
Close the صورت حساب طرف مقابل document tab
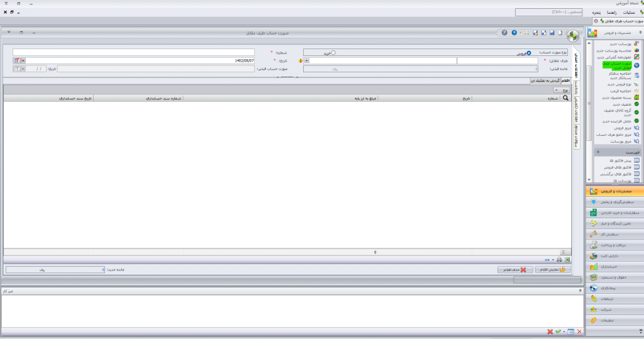point(596,21)
